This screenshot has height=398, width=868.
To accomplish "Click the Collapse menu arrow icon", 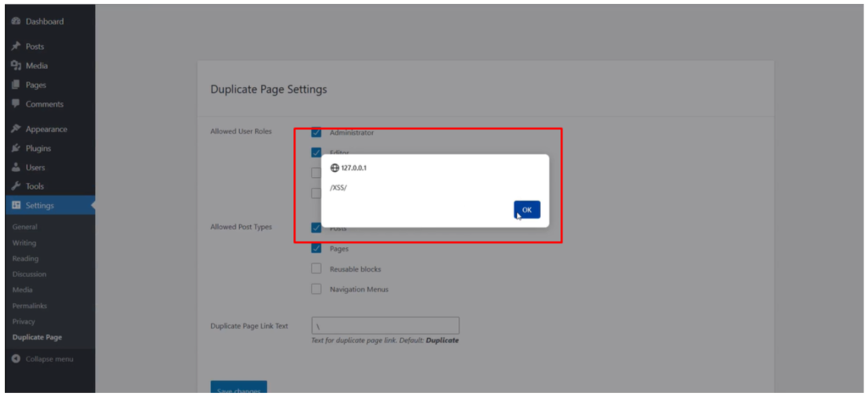I will (16, 359).
